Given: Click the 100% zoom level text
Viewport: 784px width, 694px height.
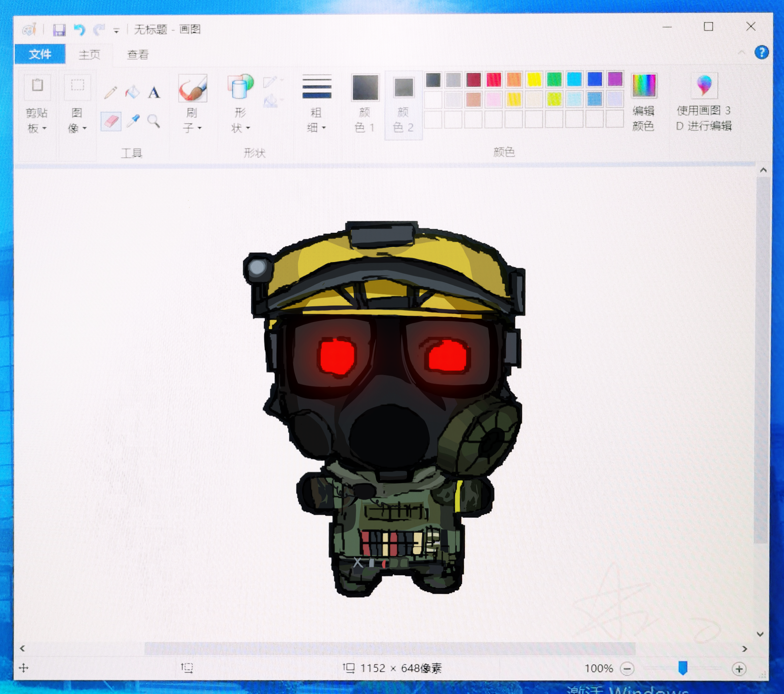Looking at the screenshot, I should tap(598, 669).
